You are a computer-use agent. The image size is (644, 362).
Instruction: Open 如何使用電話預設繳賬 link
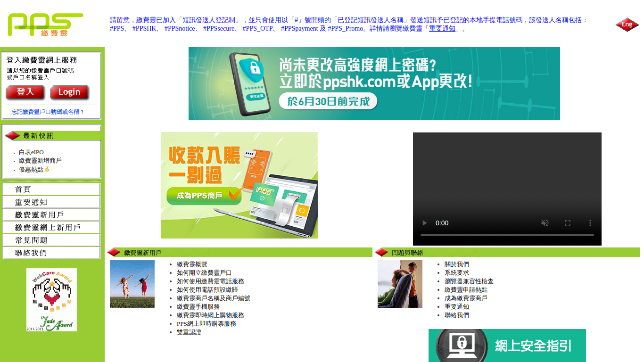[x=207, y=290]
